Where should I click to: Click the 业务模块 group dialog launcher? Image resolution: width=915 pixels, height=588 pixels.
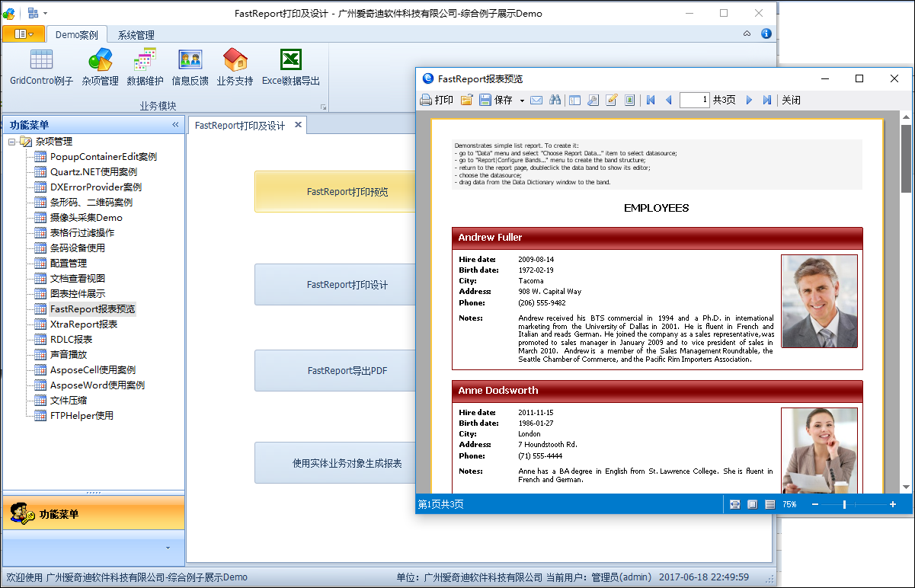click(x=323, y=107)
